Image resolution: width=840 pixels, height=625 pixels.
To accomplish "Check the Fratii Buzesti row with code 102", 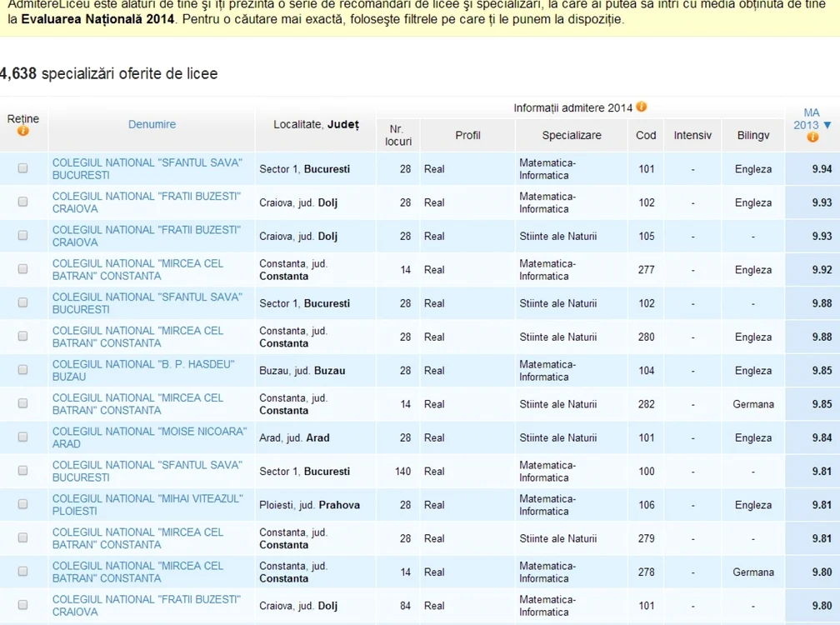I will 22,202.
